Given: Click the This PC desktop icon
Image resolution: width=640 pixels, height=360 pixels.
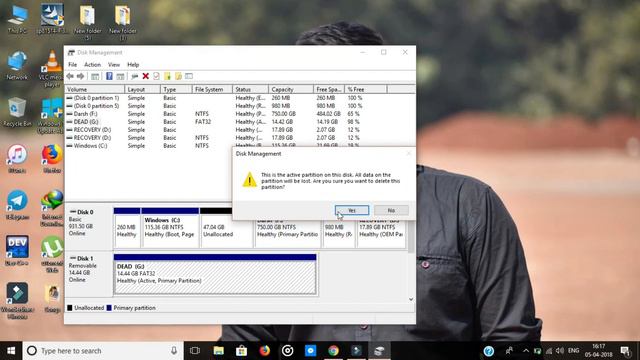Looking at the screenshot, I should click(17, 19).
